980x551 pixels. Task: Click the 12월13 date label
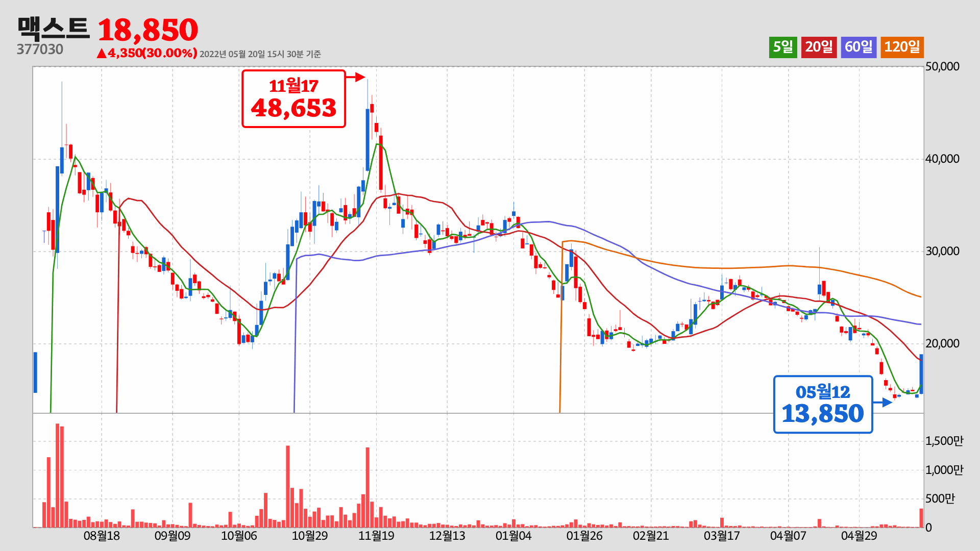tap(447, 536)
